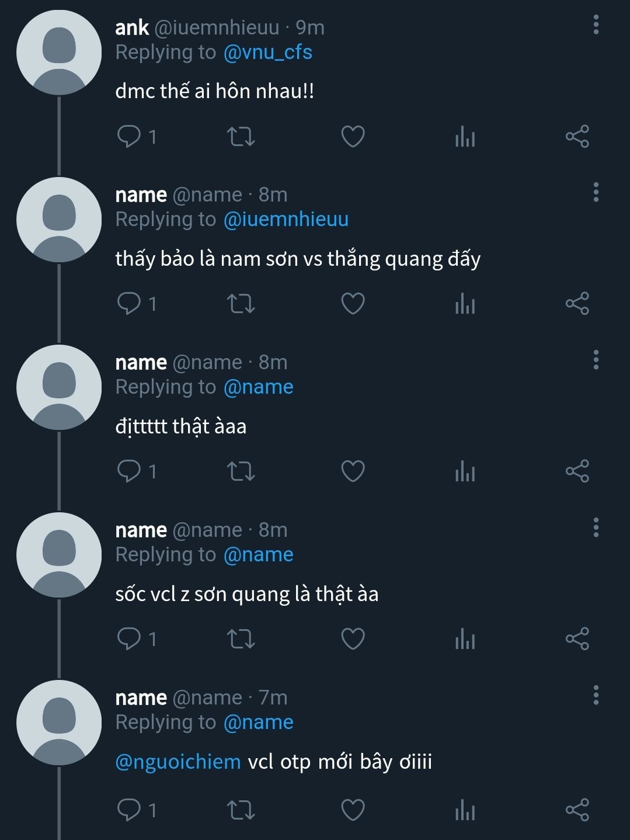630x840 pixels.
Task: Like the 'thấy bảo là nam sơn' reply
Action: (353, 304)
